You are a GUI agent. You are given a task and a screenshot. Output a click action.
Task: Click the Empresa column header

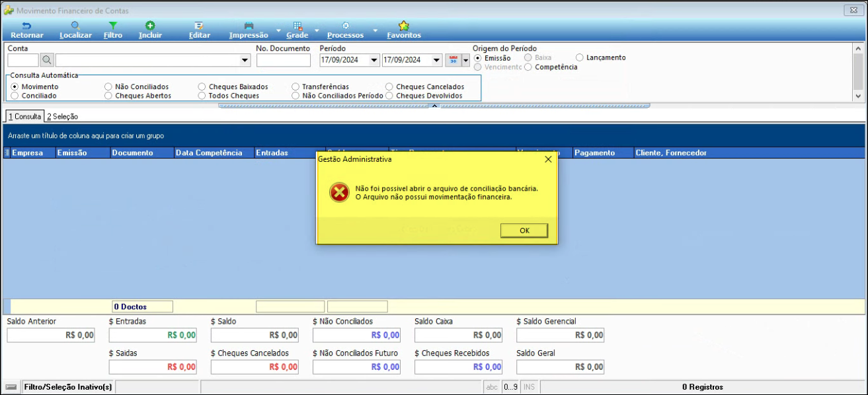click(x=32, y=153)
